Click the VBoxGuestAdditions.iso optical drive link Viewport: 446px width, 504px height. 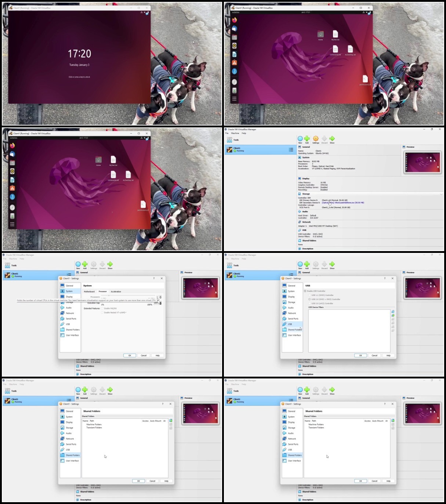343,203
